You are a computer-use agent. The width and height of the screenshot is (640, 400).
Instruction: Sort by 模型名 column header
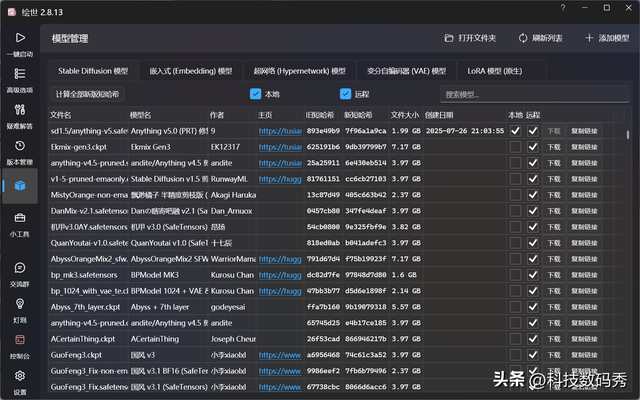[168, 115]
